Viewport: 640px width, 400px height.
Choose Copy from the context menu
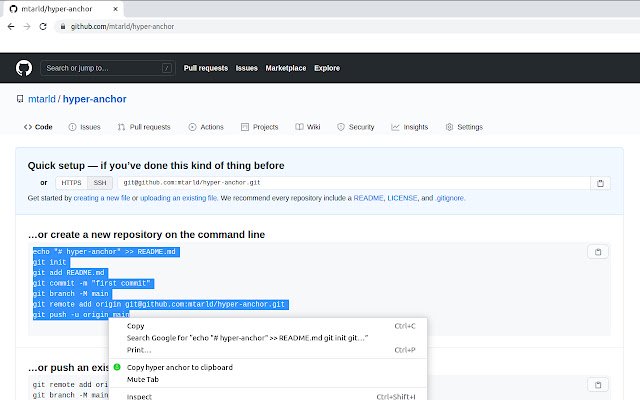(x=268, y=326)
